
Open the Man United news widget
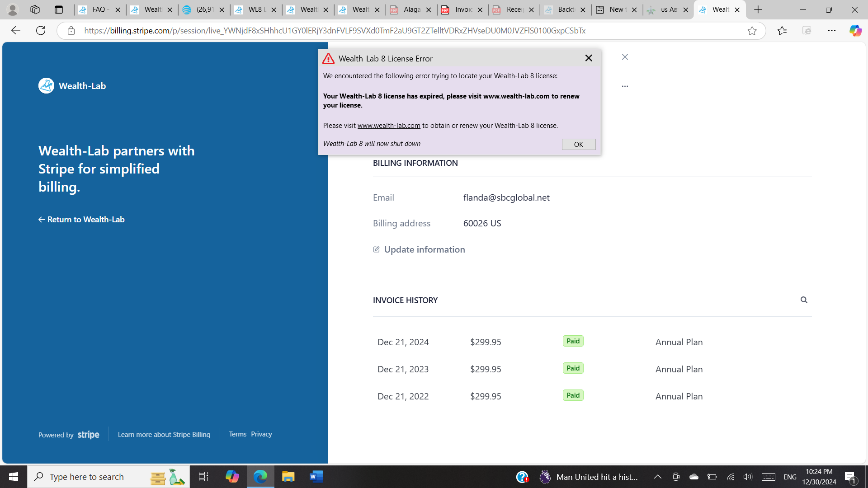(589, 477)
